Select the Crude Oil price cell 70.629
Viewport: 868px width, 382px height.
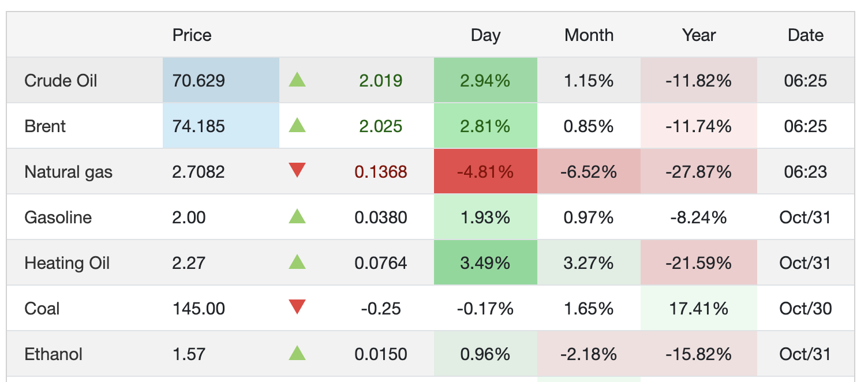click(x=221, y=80)
